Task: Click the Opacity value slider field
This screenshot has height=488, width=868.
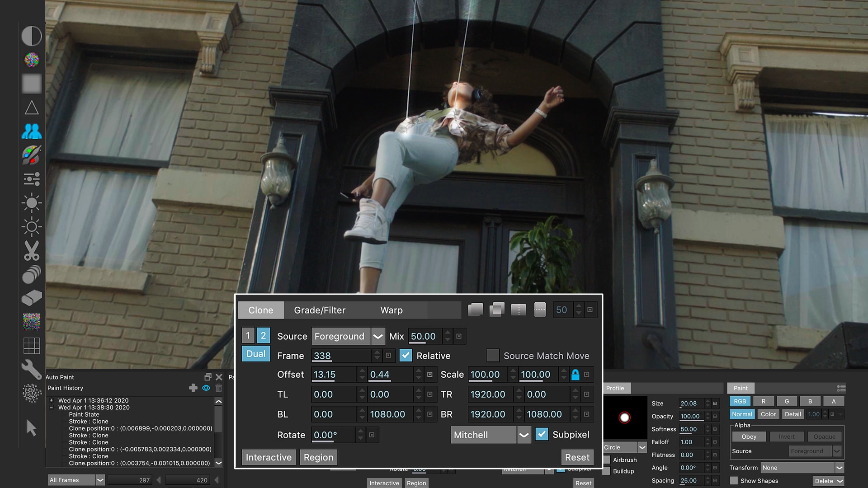Action: pyautogui.click(x=691, y=416)
